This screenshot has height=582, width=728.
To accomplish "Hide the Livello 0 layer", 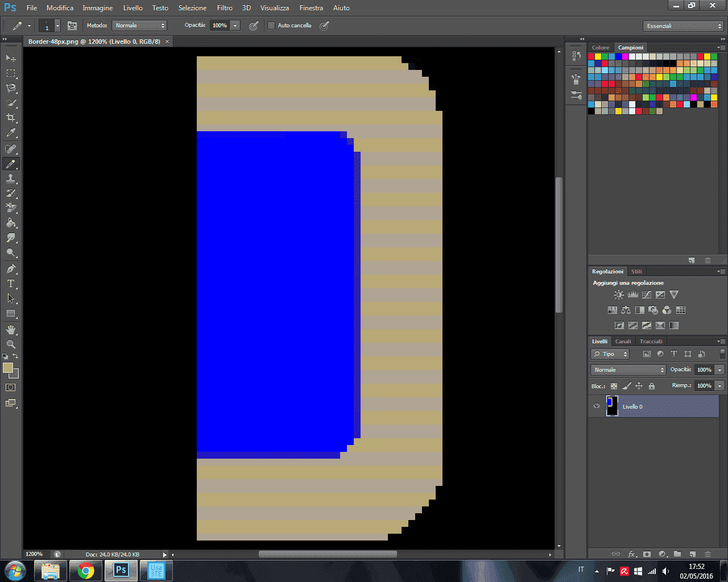I will pyautogui.click(x=597, y=406).
